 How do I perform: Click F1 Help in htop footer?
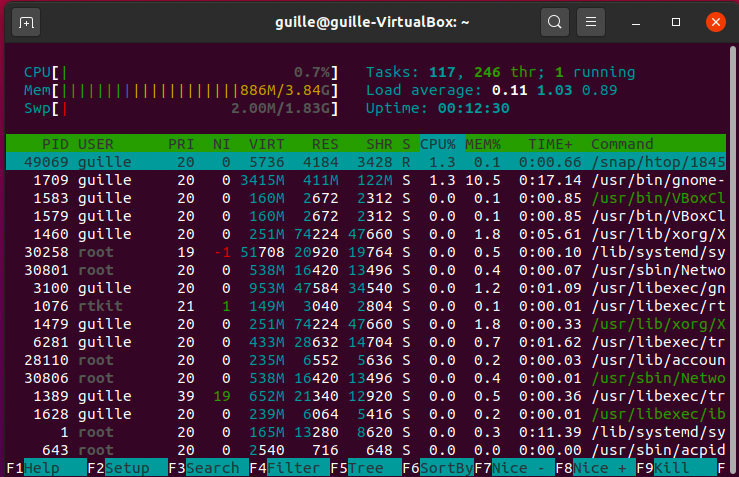coord(46,468)
